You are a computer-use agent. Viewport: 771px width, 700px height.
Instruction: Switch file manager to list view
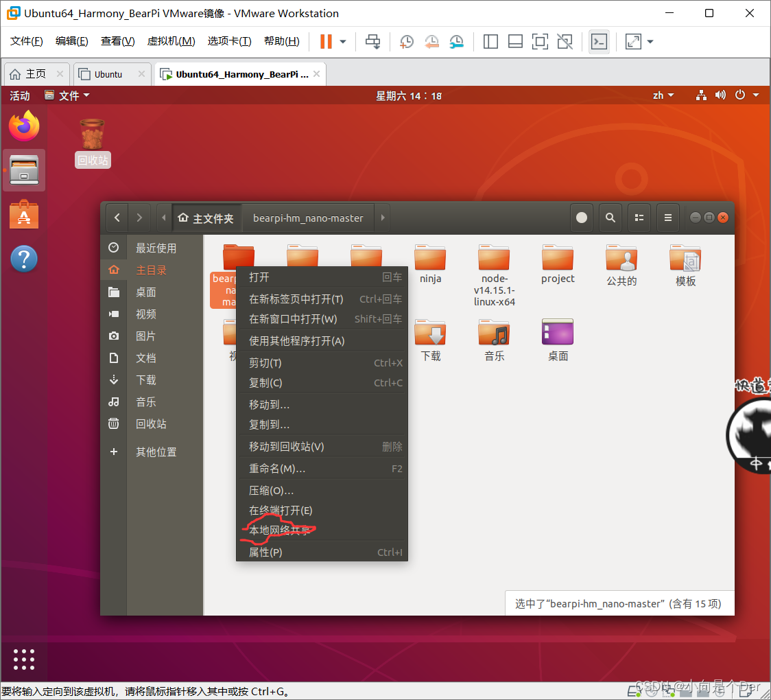tap(639, 217)
